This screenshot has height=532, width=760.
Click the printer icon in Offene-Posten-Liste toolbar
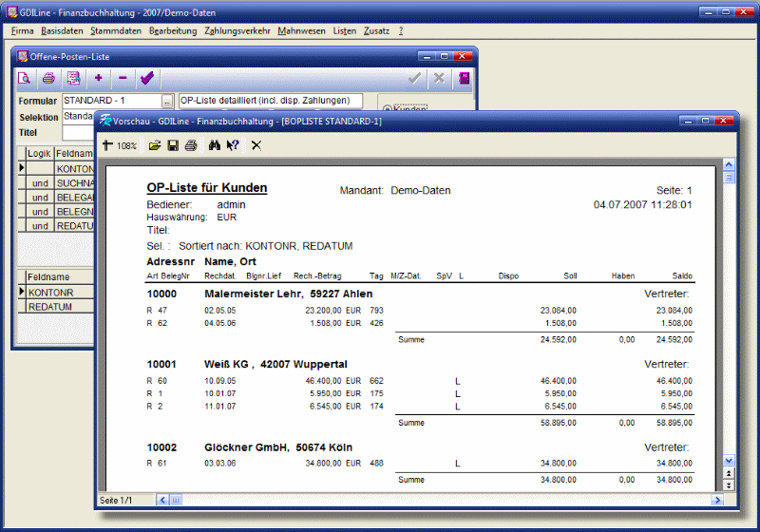[x=48, y=78]
